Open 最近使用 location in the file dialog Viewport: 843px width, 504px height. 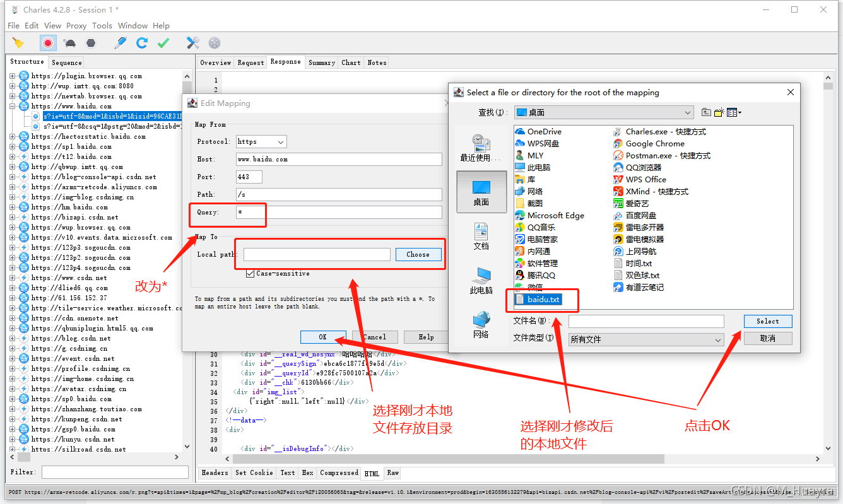[x=480, y=148]
